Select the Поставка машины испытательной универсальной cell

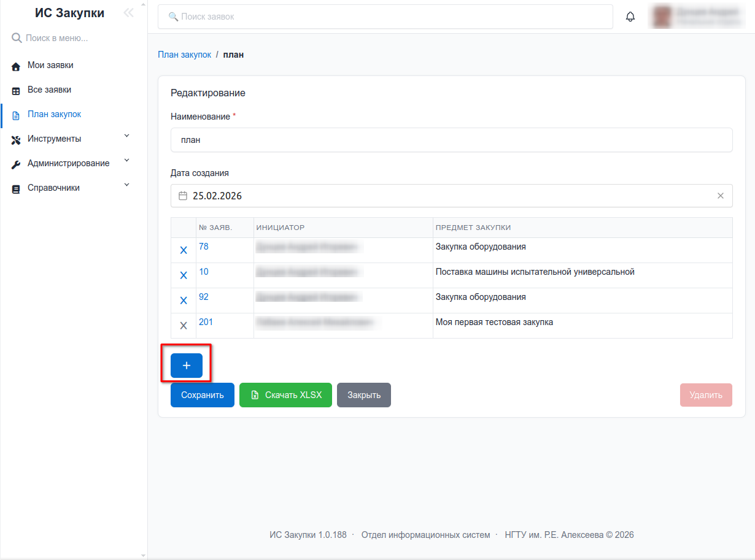pos(583,275)
